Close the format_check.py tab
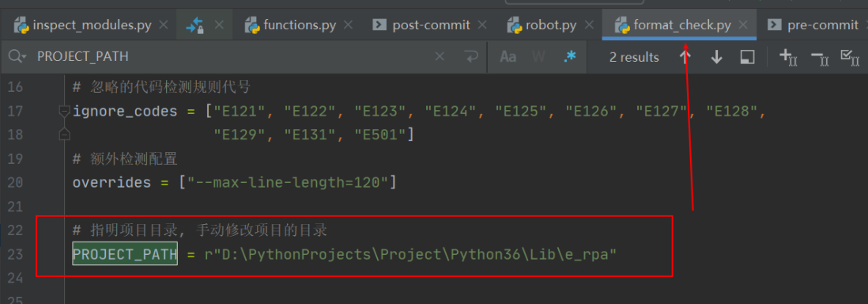The width and height of the screenshot is (868, 304). [x=743, y=25]
